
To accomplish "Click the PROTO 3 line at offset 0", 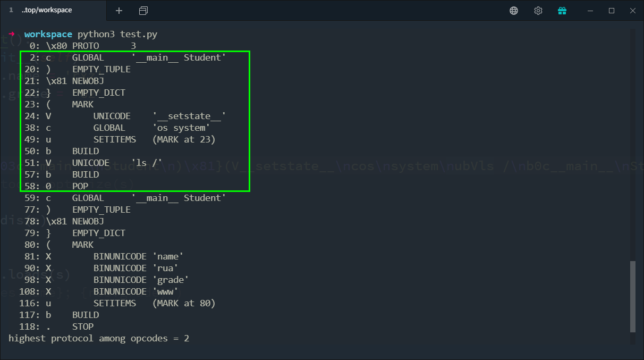I will pos(85,46).
